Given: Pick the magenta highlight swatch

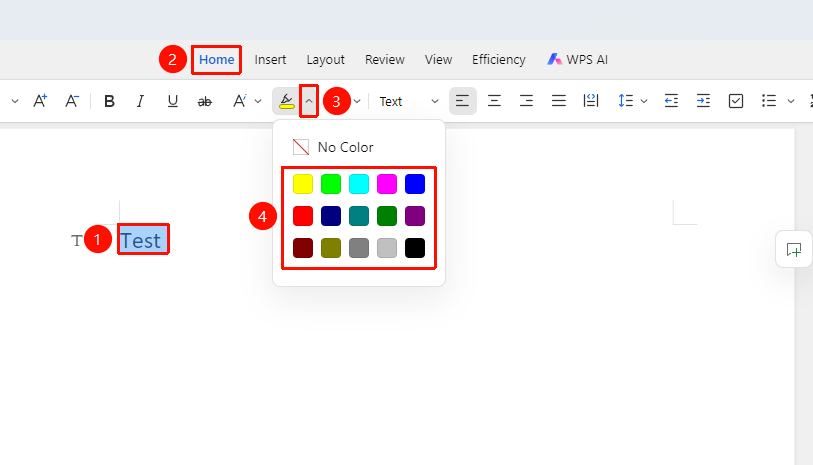Looking at the screenshot, I should [x=387, y=184].
